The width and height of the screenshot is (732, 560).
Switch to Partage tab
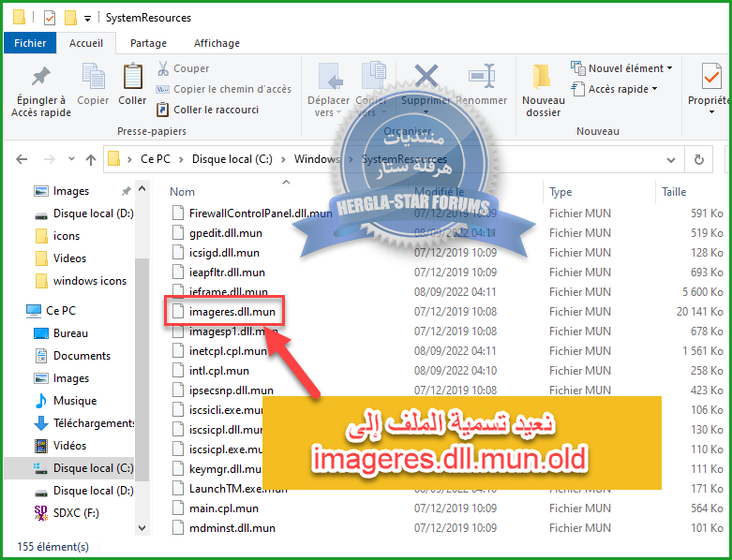click(x=148, y=43)
